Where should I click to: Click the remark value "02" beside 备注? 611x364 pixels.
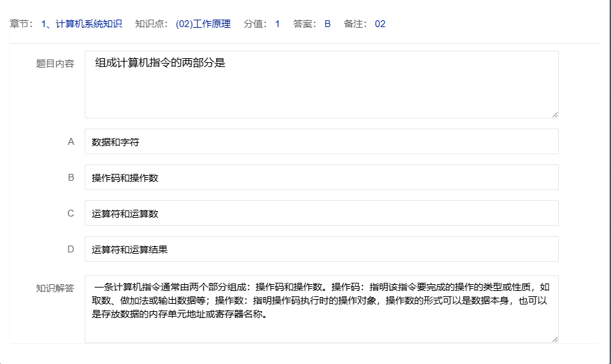[x=380, y=24]
